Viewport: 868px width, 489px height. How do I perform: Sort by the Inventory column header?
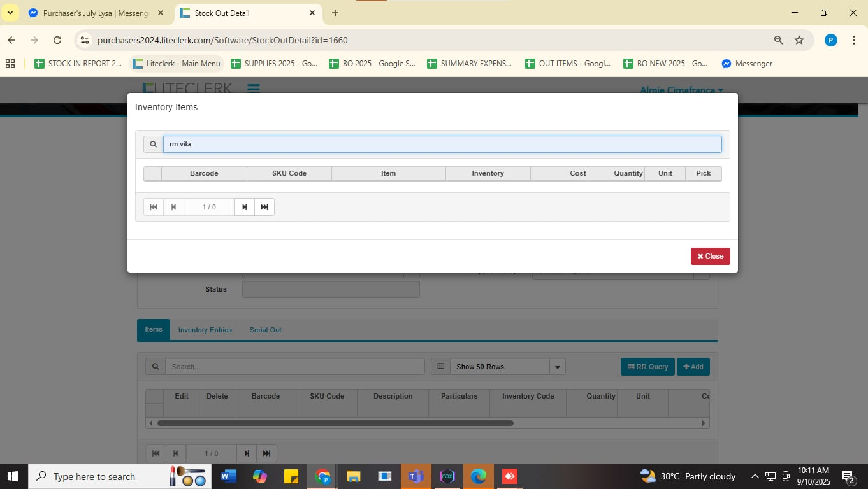click(x=488, y=173)
